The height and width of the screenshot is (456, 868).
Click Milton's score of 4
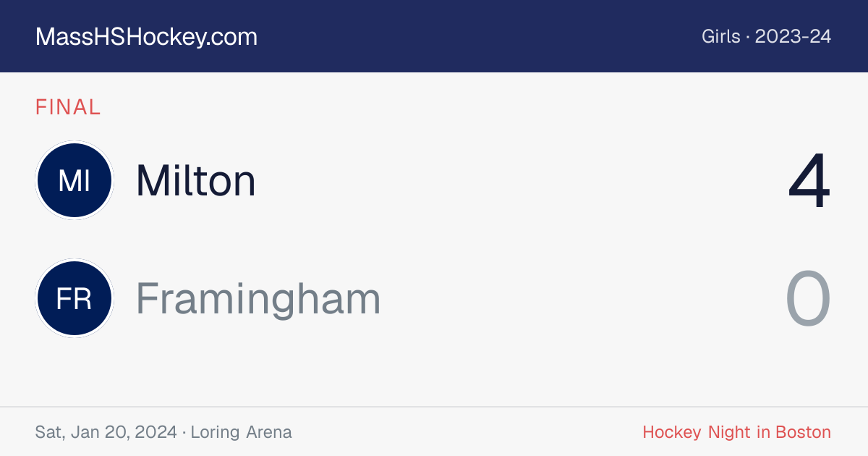(x=809, y=181)
